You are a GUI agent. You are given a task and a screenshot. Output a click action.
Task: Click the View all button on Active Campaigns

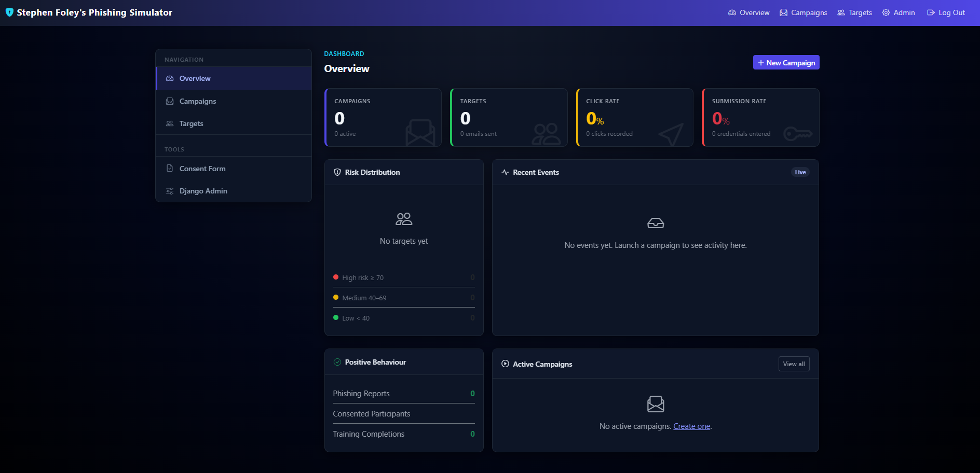(794, 364)
